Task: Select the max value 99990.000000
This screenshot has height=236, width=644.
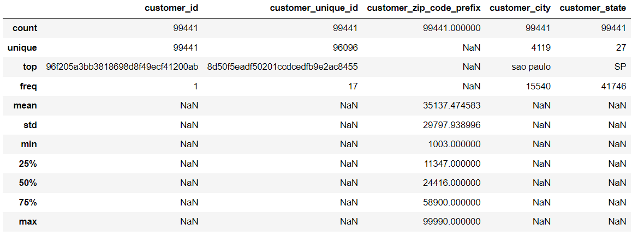Action: coord(452,222)
